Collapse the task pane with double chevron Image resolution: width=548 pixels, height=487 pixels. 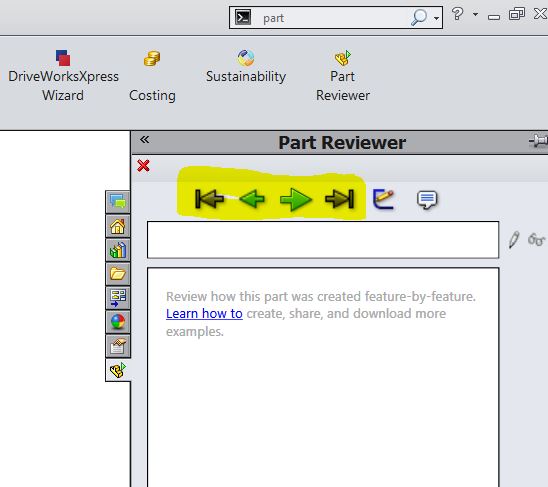click(144, 139)
